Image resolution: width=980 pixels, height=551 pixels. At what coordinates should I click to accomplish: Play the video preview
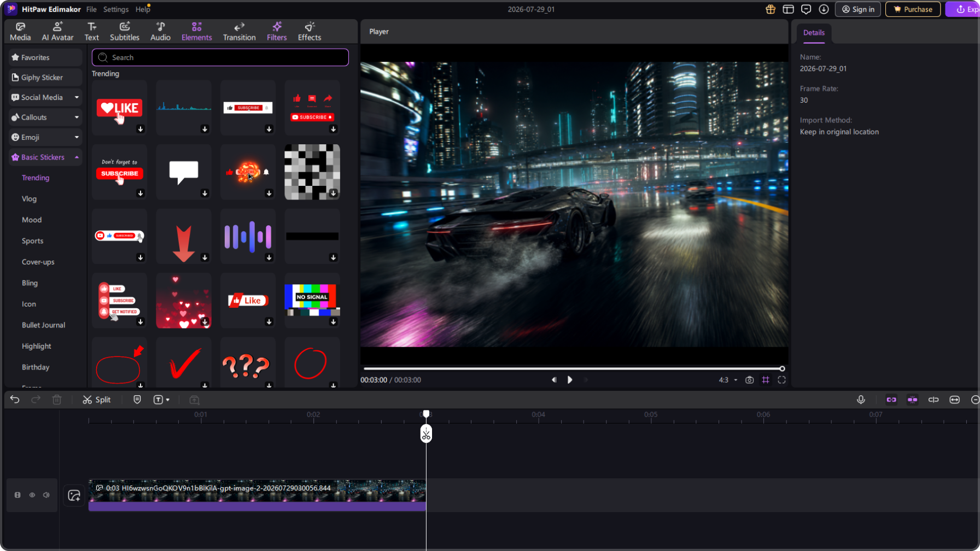570,380
